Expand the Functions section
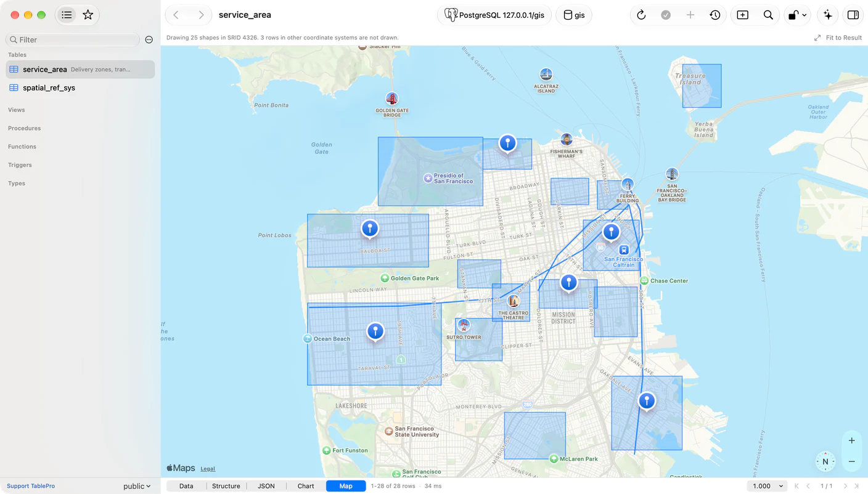 pyautogui.click(x=22, y=147)
